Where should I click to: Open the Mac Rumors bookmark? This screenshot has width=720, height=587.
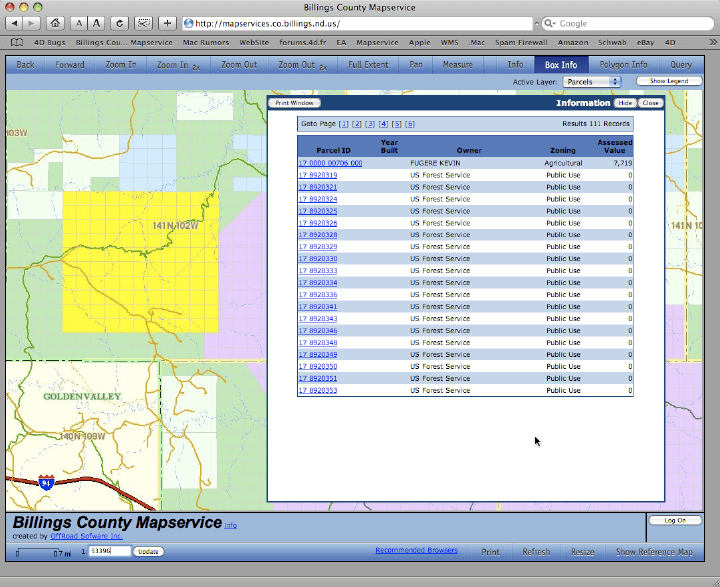(206, 42)
